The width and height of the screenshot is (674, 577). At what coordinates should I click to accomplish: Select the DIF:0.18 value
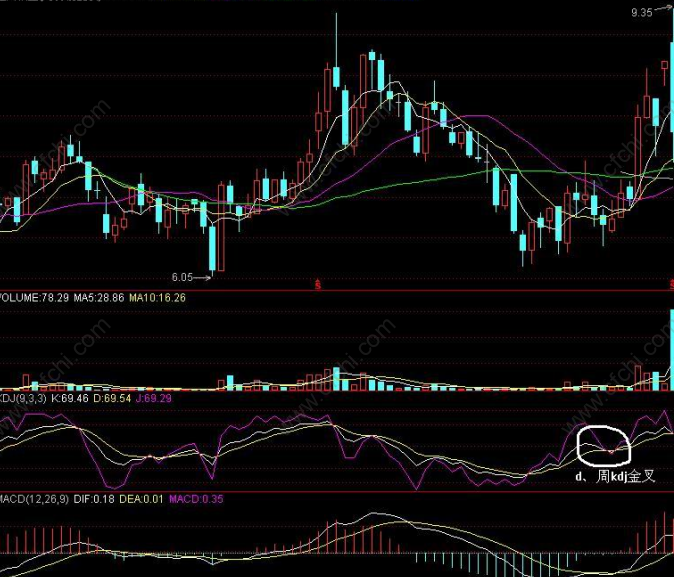(x=94, y=499)
